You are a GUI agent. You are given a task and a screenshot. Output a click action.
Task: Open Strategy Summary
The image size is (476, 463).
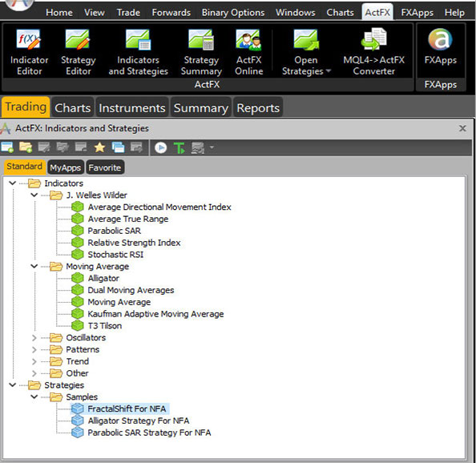pos(201,52)
